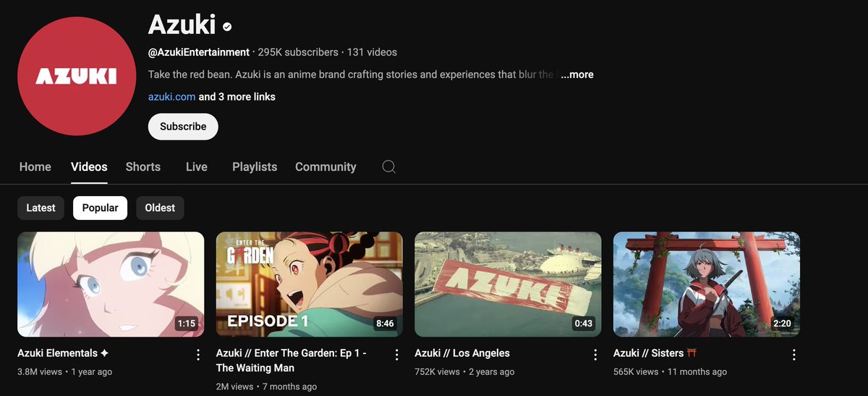
Task: Play the Azuki Los Angeles thumbnail
Action: pos(508,284)
